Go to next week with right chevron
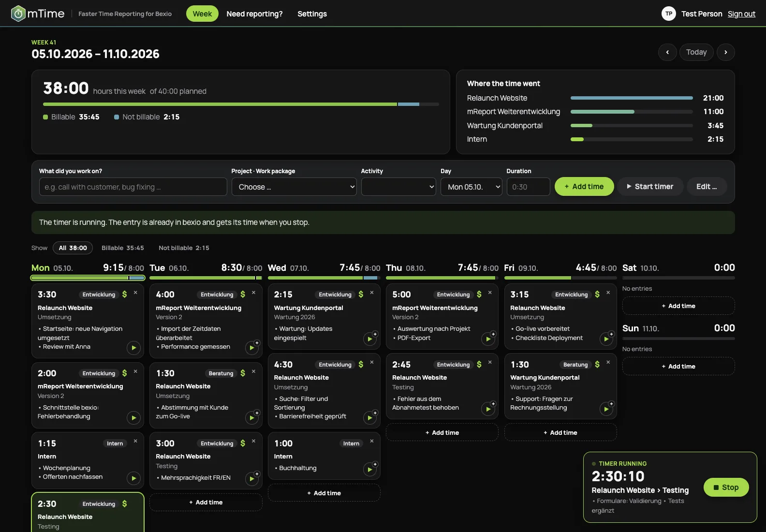The height and width of the screenshot is (532, 766). 725,52
